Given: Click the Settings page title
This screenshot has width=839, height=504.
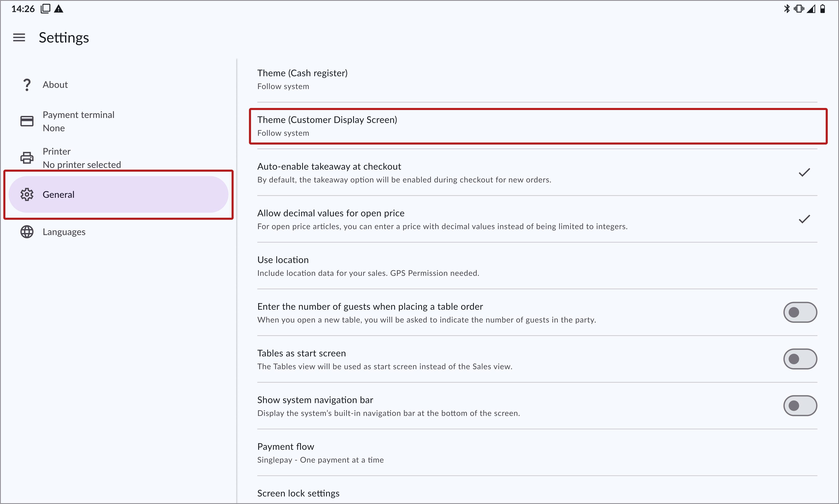Looking at the screenshot, I should coord(64,38).
